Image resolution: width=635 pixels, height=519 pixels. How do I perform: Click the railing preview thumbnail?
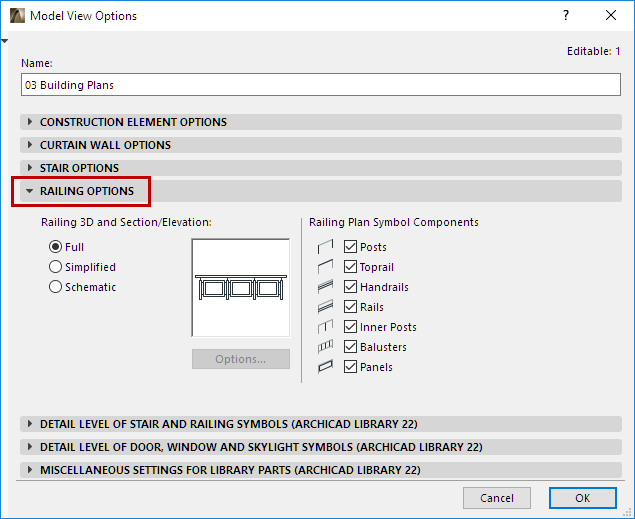[241, 287]
